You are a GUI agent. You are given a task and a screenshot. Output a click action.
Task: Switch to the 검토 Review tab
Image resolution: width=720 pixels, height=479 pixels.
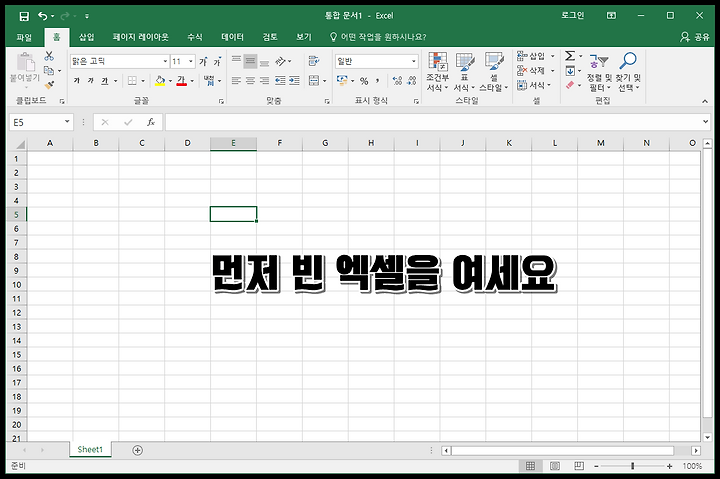point(270,37)
